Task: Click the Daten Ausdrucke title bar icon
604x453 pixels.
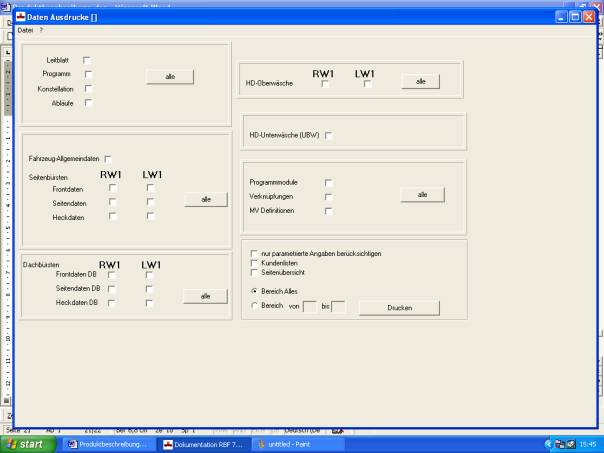Action: (x=20, y=17)
